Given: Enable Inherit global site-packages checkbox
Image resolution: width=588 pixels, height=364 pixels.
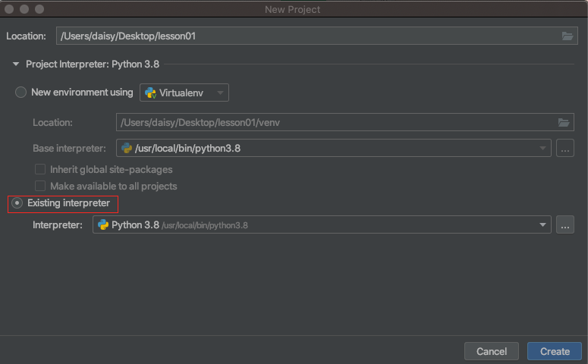Looking at the screenshot, I should [x=40, y=169].
